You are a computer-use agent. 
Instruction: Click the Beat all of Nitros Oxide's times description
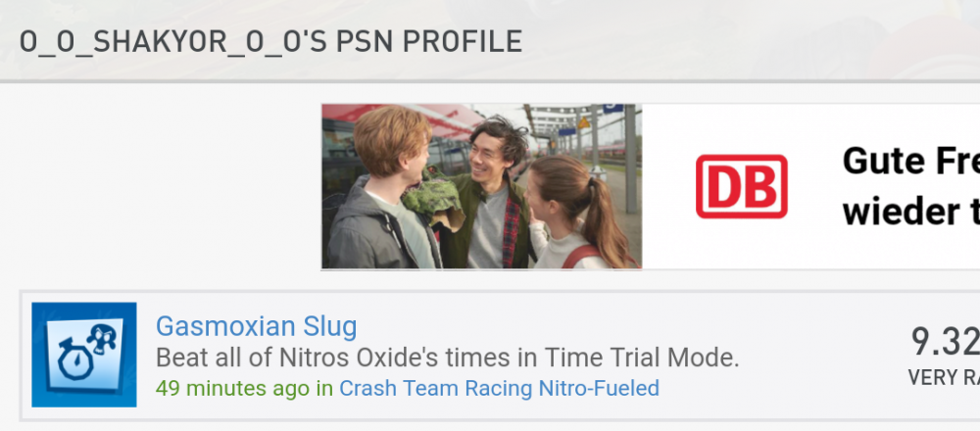point(448,358)
